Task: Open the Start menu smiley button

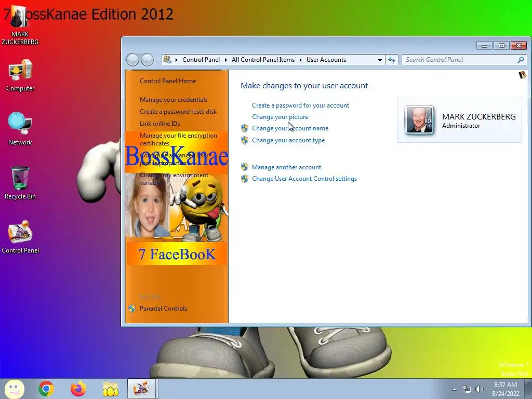Action: 14,389
